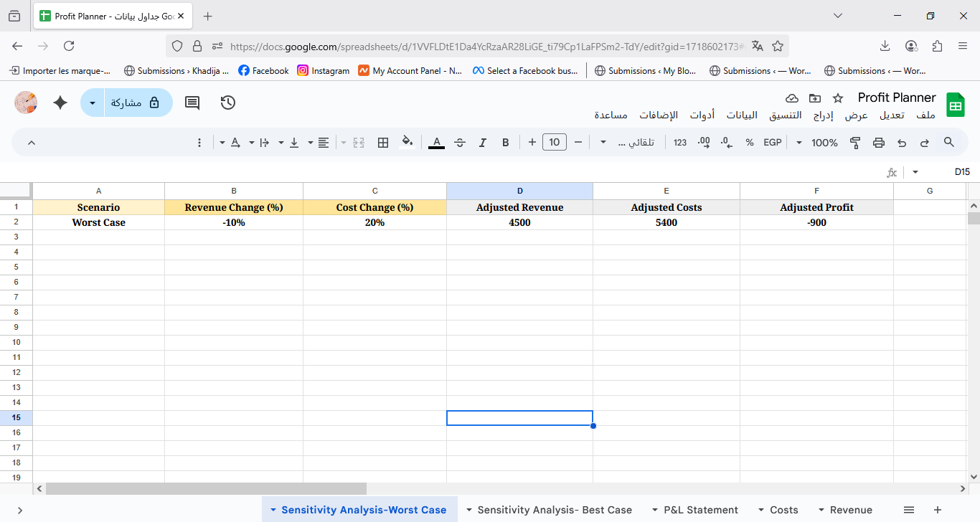Format as currency with EGP button

(772, 143)
